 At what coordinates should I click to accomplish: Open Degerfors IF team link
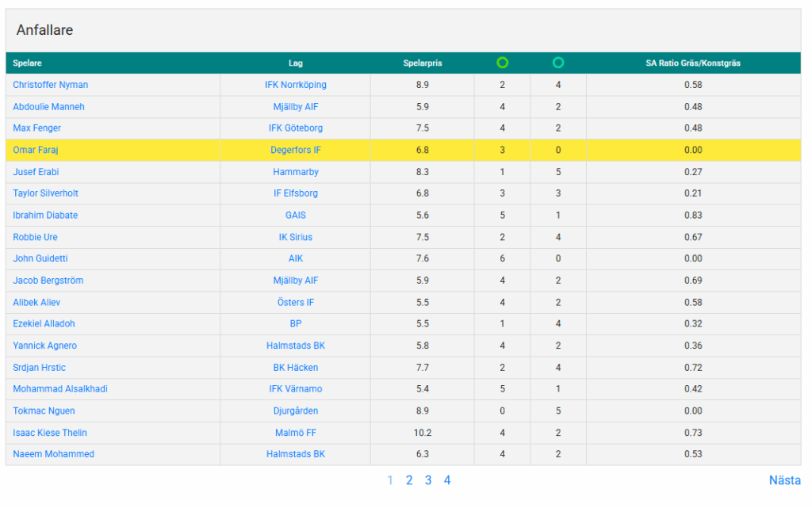click(296, 150)
